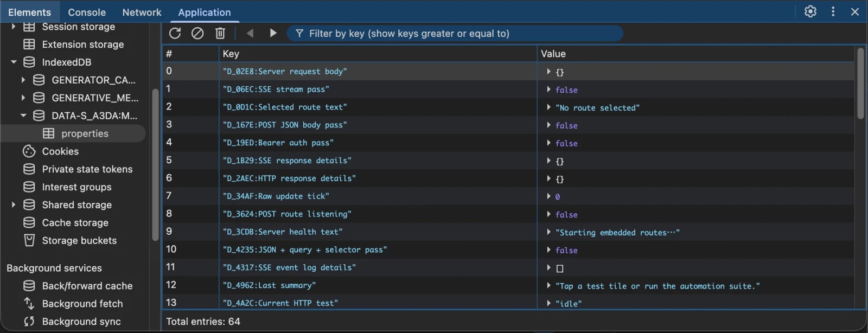868x333 pixels.
Task: Select key "D_34AF:Raw update tick"
Action: (x=276, y=196)
